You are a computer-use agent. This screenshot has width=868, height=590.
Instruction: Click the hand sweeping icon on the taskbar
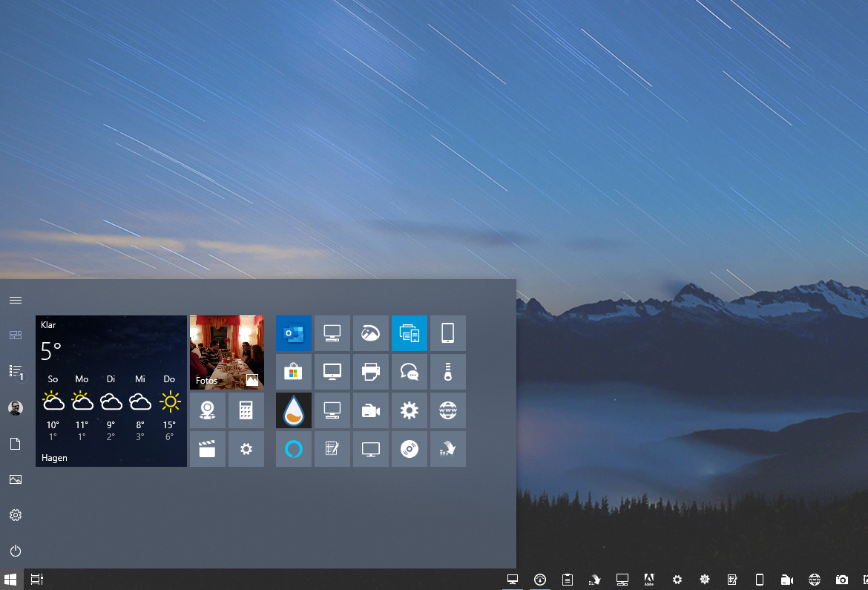[594, 580]
